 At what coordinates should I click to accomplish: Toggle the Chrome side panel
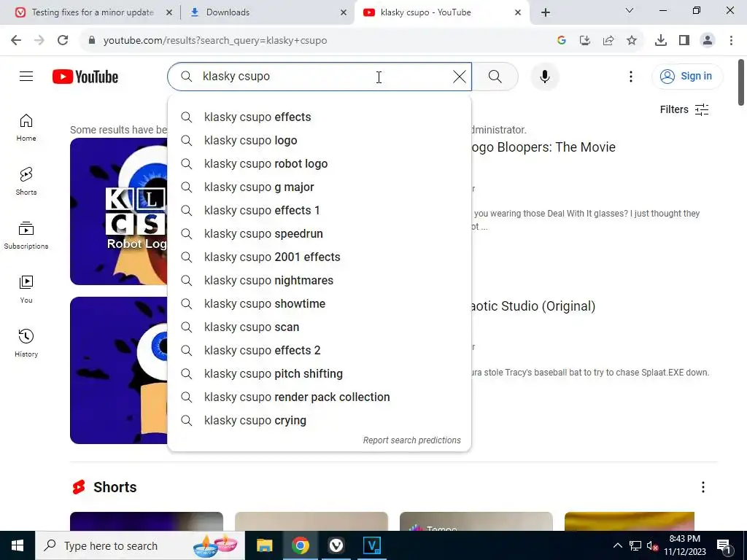[x=684, y=41]
